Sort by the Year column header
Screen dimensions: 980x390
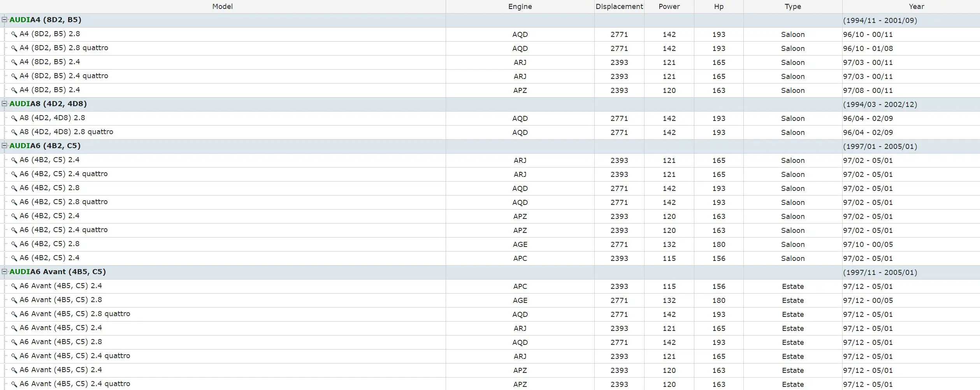point(911,7)
